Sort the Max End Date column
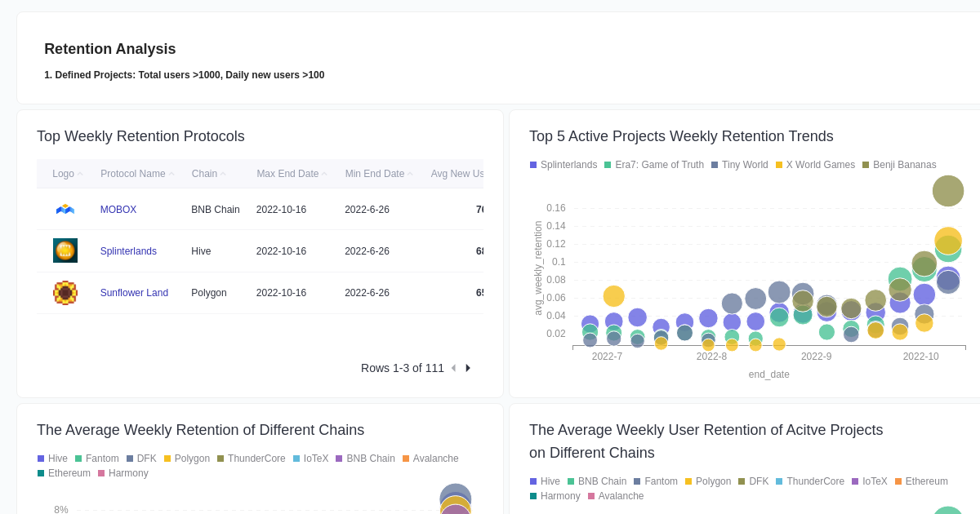 287,173
